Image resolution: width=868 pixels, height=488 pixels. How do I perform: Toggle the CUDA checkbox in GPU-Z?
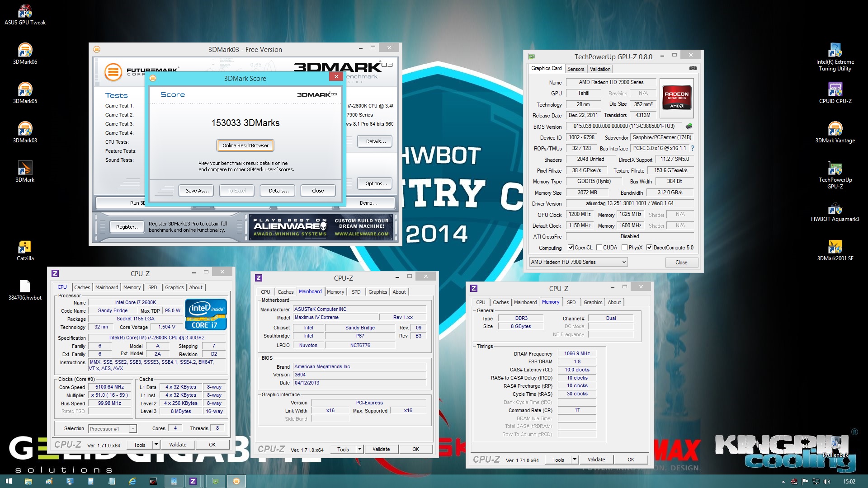(599, 248)
